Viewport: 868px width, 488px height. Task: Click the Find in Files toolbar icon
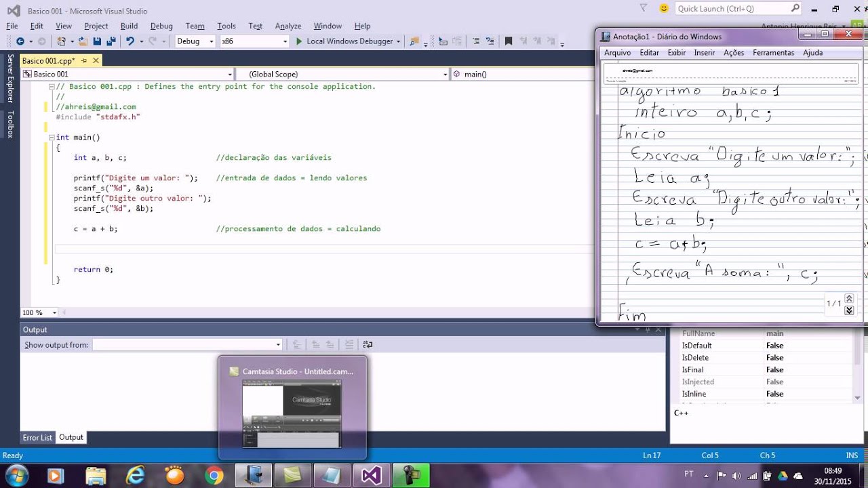point(414,41)
